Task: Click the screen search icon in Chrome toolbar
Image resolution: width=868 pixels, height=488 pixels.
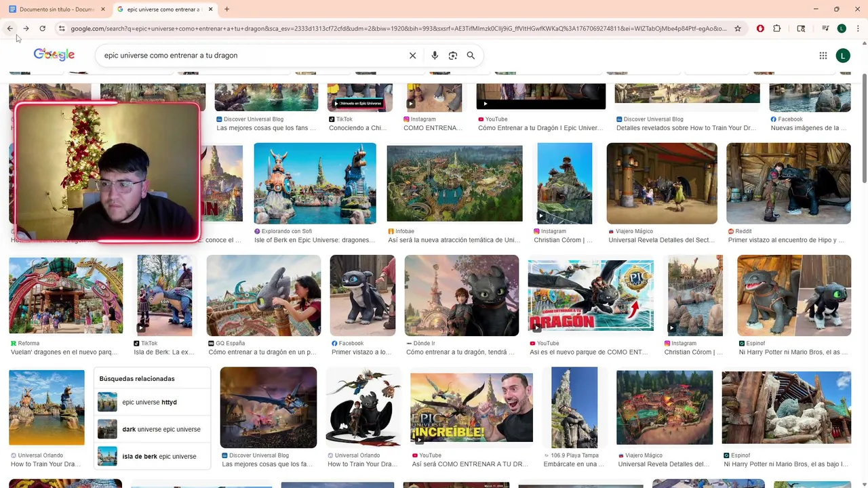Action: tap(801, 28)
